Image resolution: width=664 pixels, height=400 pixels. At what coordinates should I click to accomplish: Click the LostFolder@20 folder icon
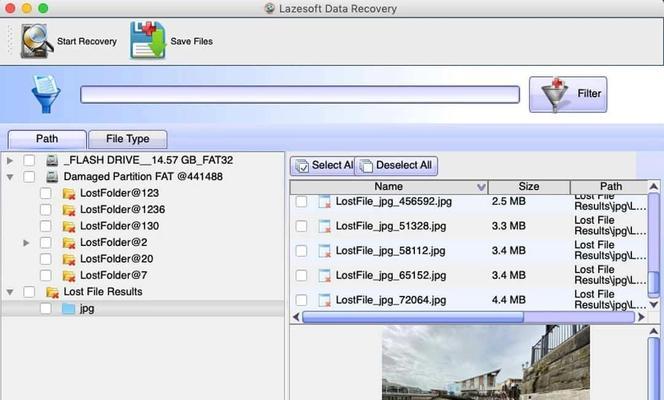coord(69,259)
